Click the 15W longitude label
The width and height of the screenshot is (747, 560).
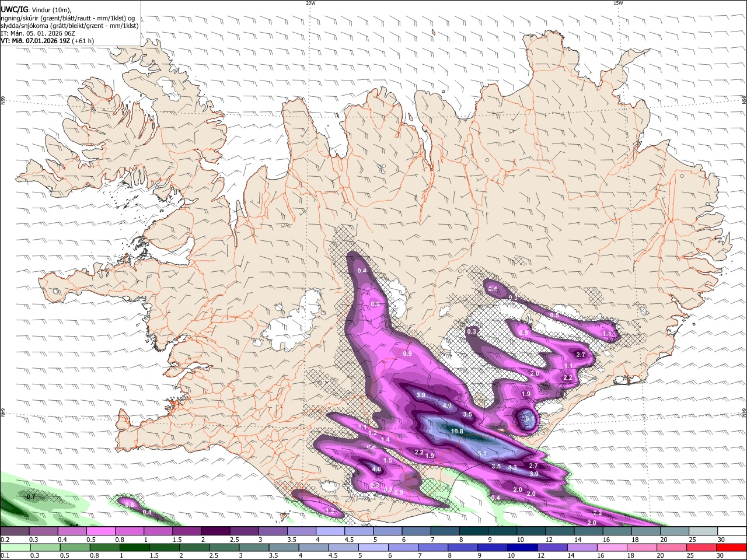coord(618,3)
